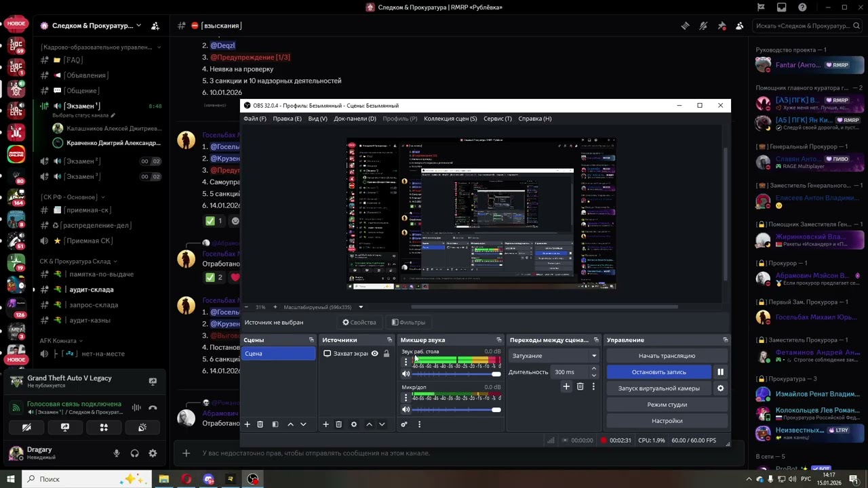Open options menu for Микр/доп channel

coord(406,398)
